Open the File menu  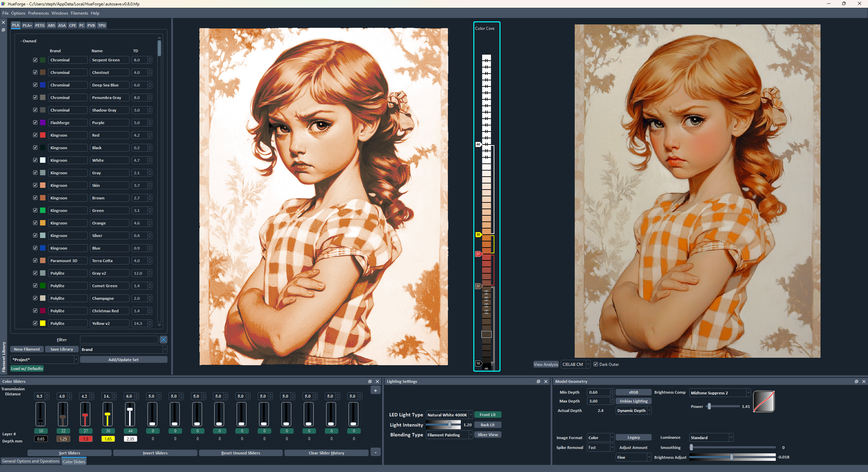5,13
